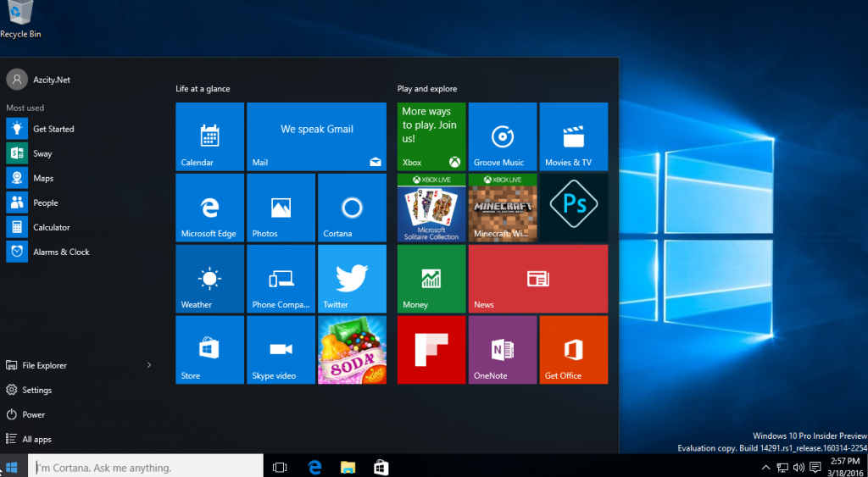Open Phone Companion tile
This screenshot has width=868, height=477.
pyautogui.click(x=281, y=279)
